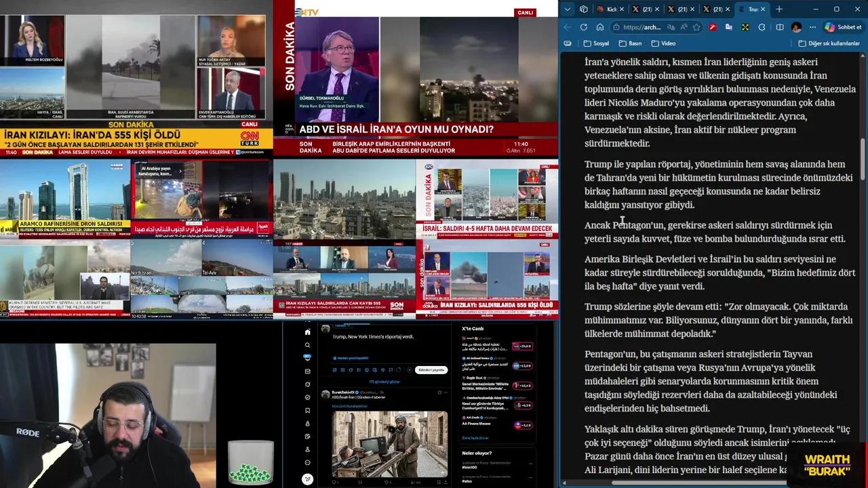Viewport: 868px width, 488px height.
Task: Open the red extension icon in toolbar
Action: (x=713, y=27)
